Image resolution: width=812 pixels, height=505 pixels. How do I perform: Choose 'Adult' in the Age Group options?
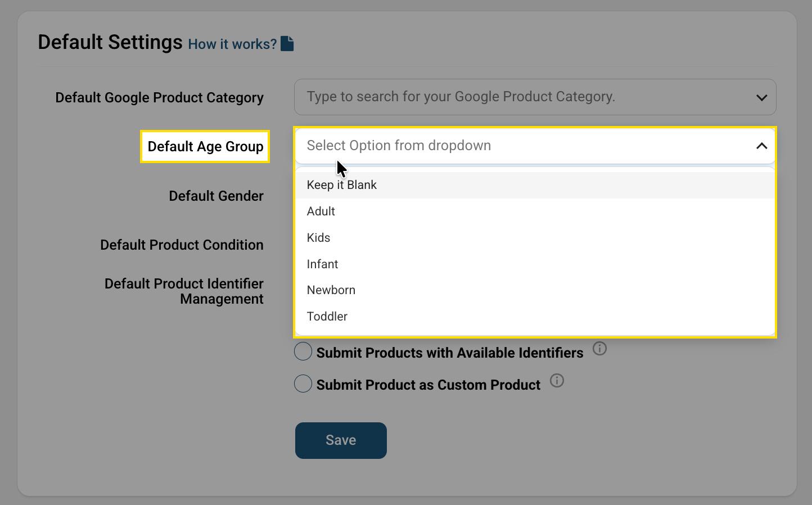321,211
